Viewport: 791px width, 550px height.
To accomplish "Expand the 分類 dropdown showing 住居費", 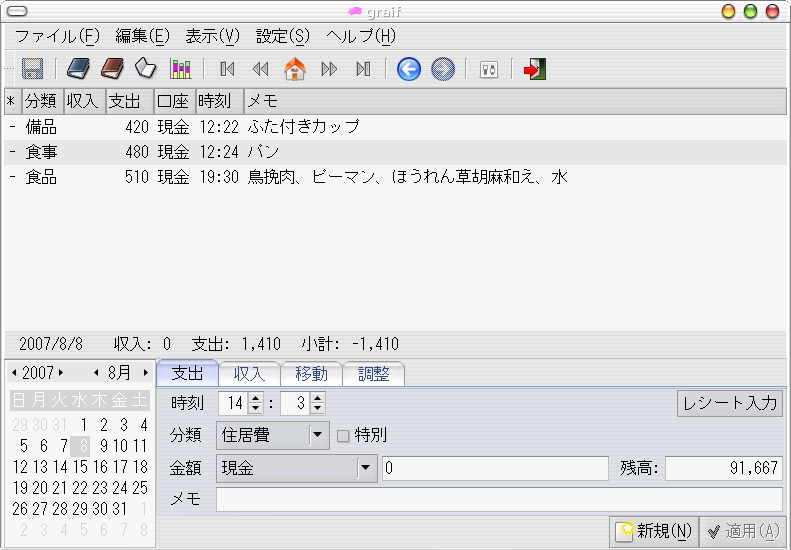I will [x=318, y=436].
